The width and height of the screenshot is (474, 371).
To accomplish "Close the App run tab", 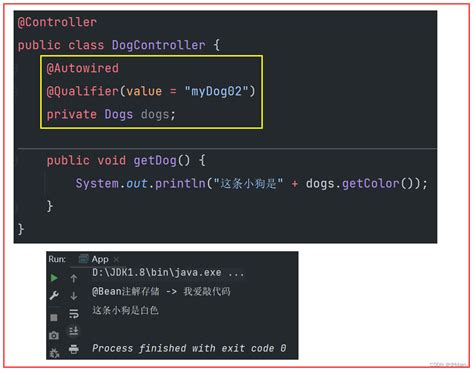I will (116, 259).
